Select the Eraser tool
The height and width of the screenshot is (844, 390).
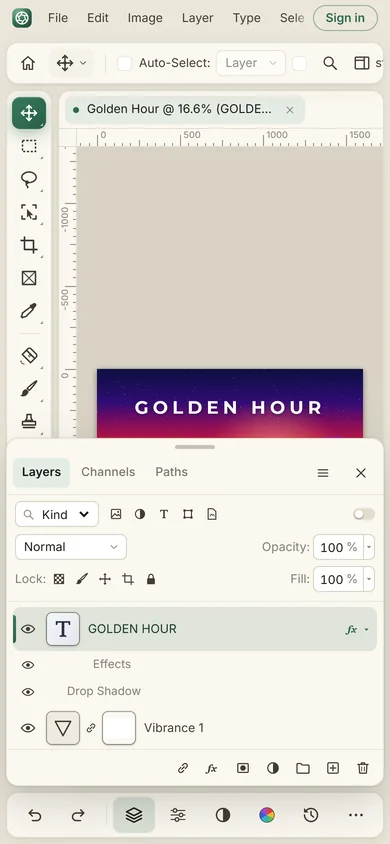click(29, 356)
